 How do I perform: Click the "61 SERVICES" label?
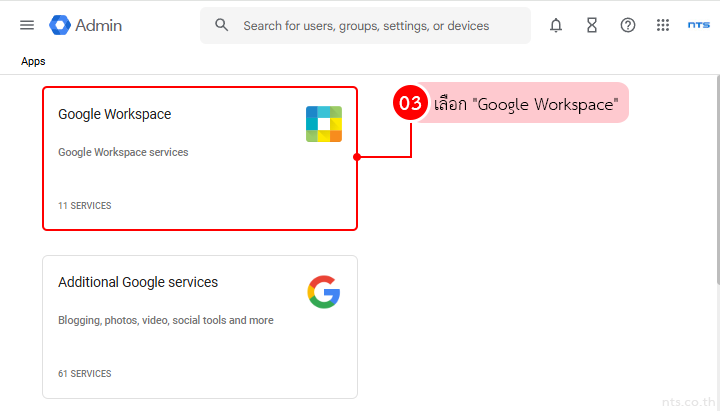click(85, 374)
